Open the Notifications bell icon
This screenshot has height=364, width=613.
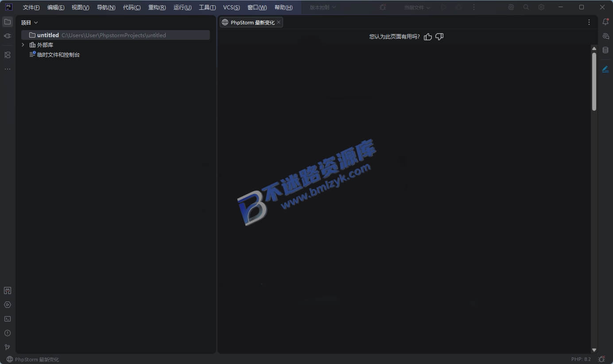tap(605, 22)
